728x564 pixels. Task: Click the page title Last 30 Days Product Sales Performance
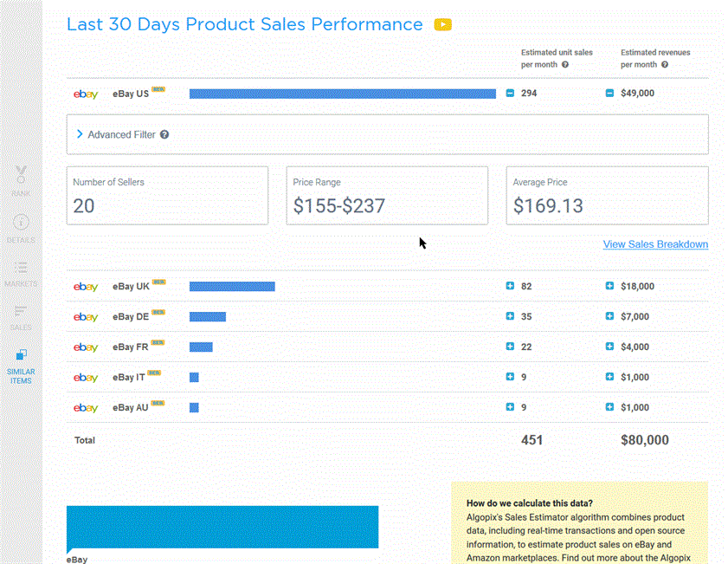click(245, 24)
